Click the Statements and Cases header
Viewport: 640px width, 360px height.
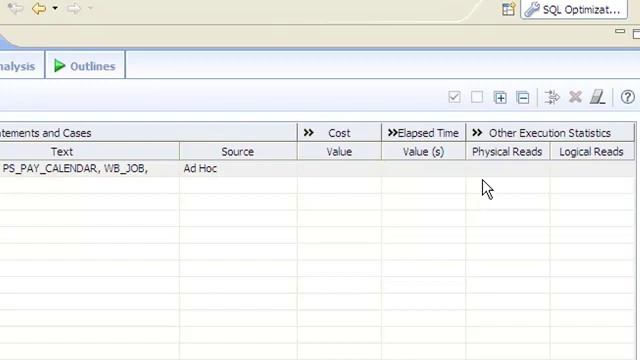coord(149,133)
